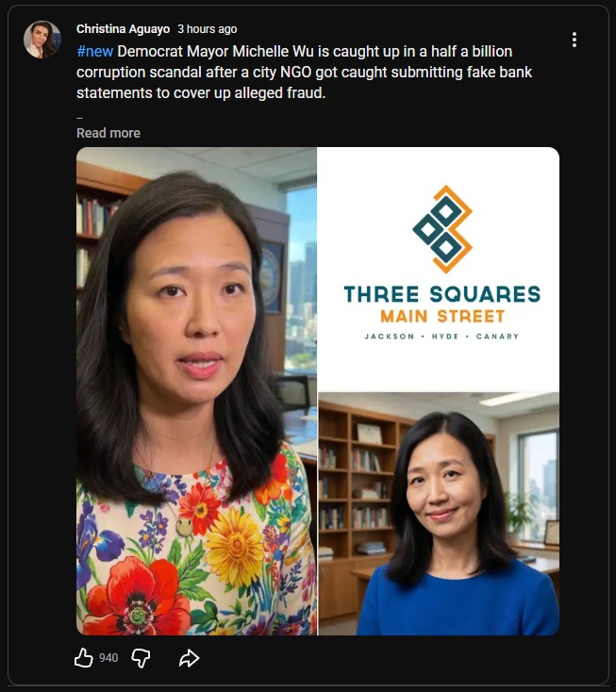The image size is (616, 692).
Task: Open the three-dot post options menu
Action: pos(574,40)
